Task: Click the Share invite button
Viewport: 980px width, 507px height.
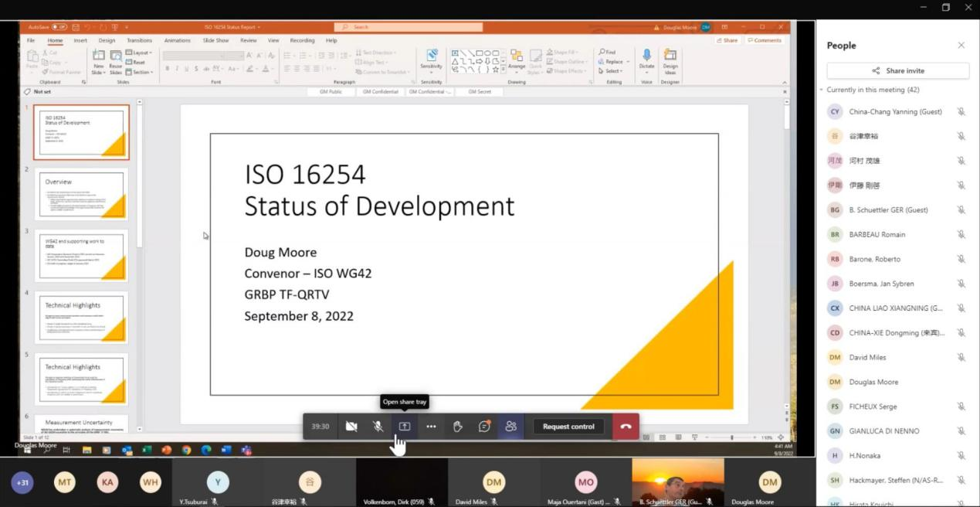Action: pyautogui.click(x=897, y=70)
